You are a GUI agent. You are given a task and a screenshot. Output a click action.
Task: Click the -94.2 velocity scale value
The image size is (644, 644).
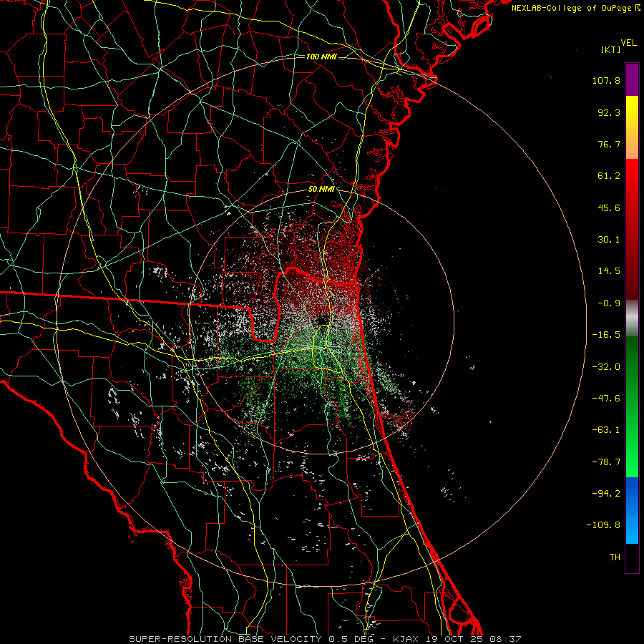pyautogui.click(x=606, y=493)
